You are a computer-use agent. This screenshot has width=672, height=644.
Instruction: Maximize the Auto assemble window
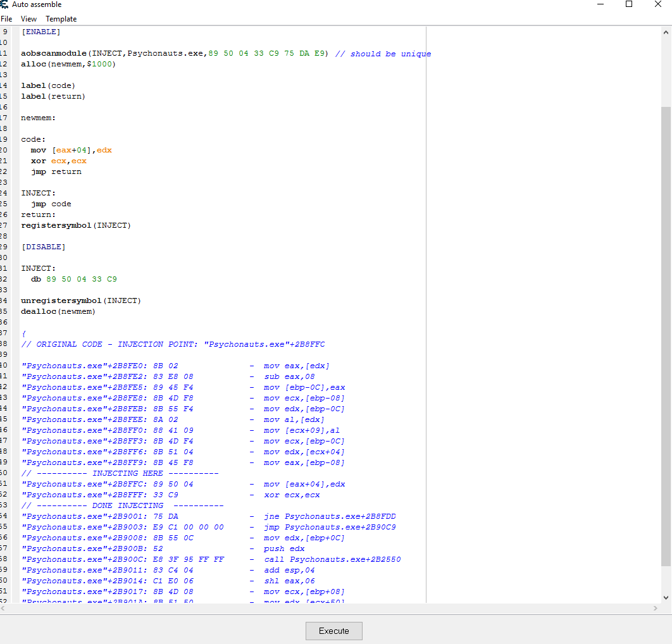click(x=629, y=4)
